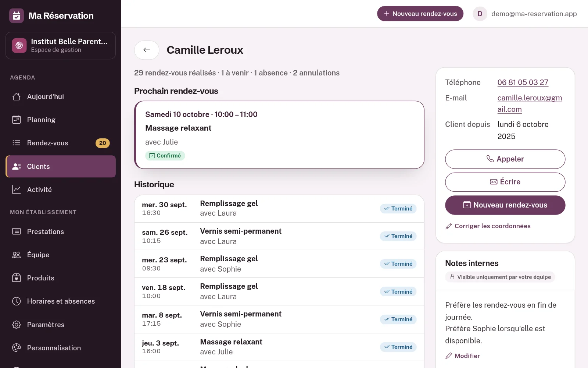Select Clients in the sidebar
The width and height of the screenshot is (588, 368).
(x=61, y=166)
